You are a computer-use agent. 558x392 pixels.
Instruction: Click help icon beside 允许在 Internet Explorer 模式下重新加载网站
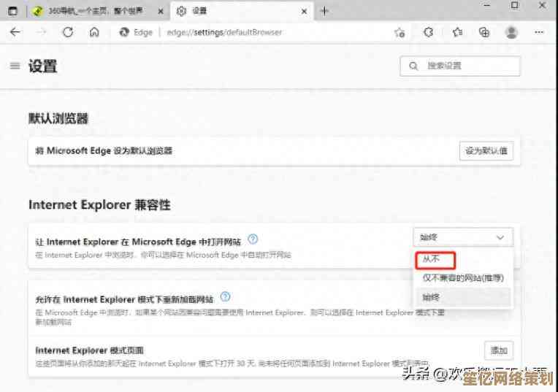pos(225,297)
